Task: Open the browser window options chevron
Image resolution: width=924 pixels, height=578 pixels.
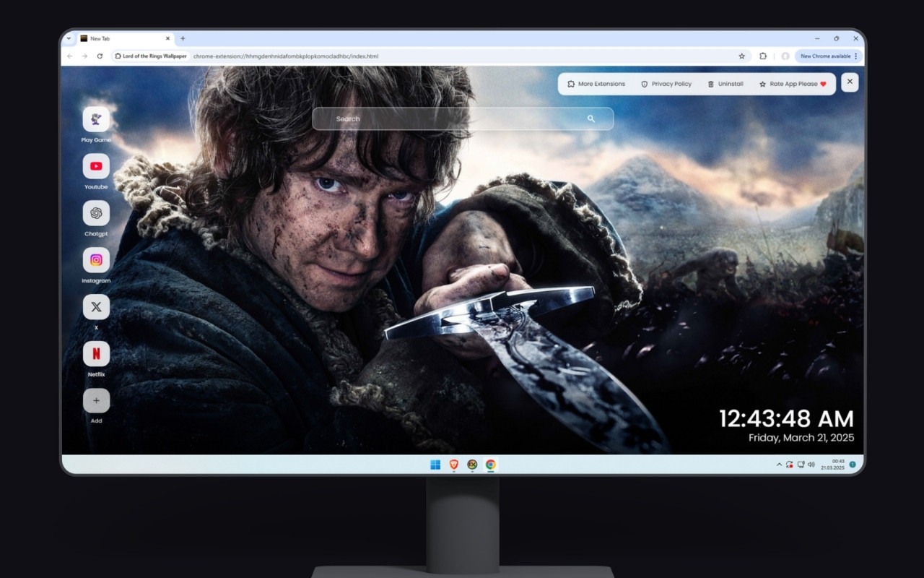Action: [70, 38]
